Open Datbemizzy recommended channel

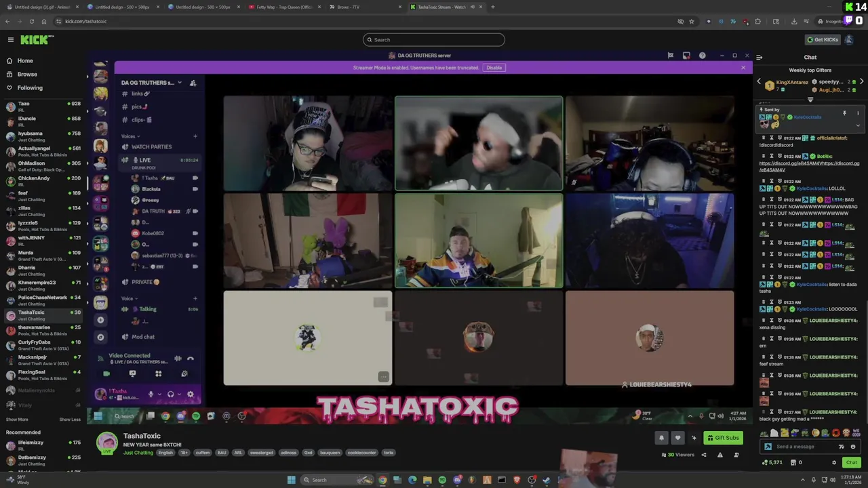click(x=43, y=460)
